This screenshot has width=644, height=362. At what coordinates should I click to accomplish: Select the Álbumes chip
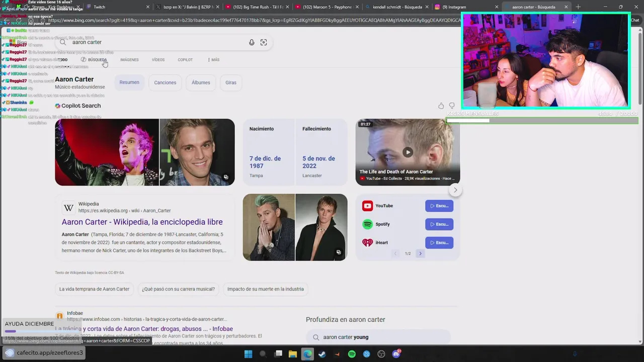tap(201, 82)
